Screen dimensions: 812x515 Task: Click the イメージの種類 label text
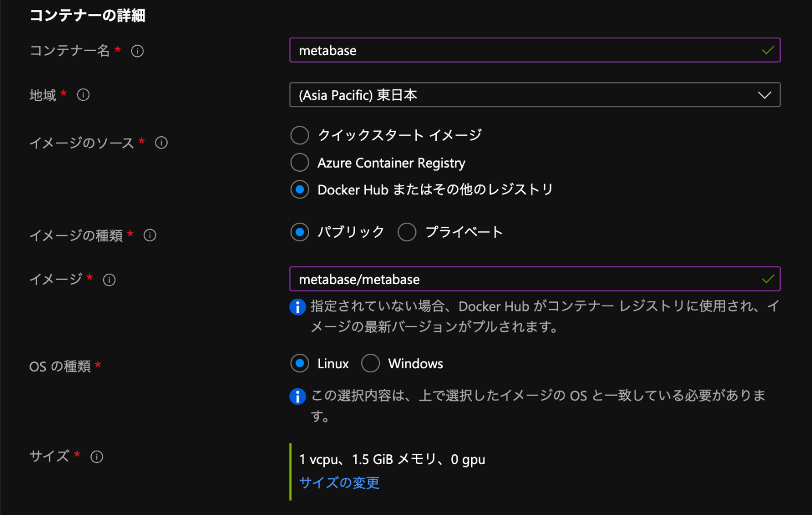(76, 235)
